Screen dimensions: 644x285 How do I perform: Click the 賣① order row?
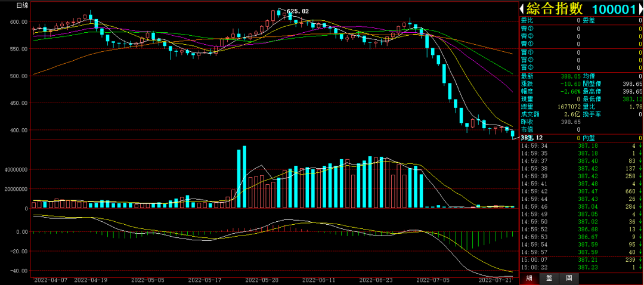(x=581, y=44)
